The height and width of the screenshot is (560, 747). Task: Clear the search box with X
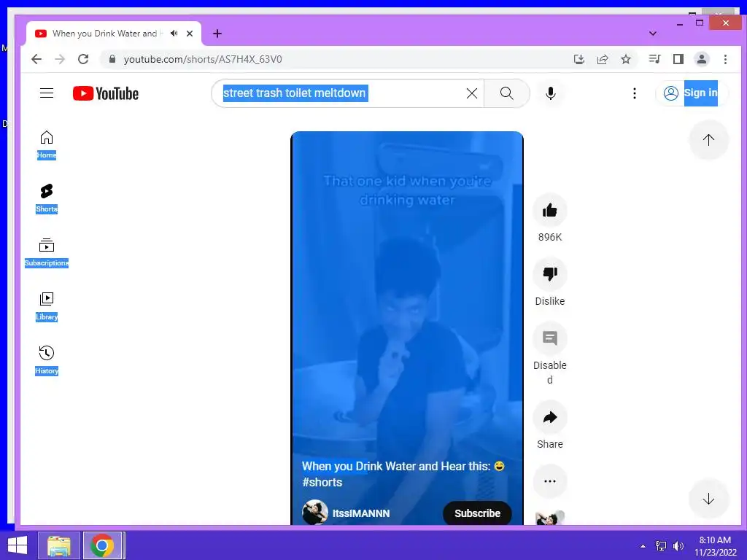tap(472, 93)
